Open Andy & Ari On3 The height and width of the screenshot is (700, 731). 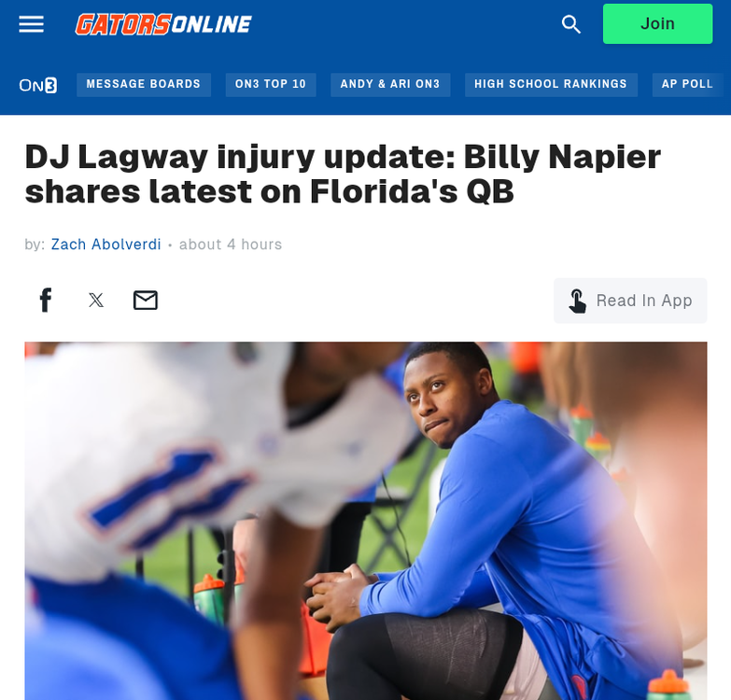click(390, 84)
